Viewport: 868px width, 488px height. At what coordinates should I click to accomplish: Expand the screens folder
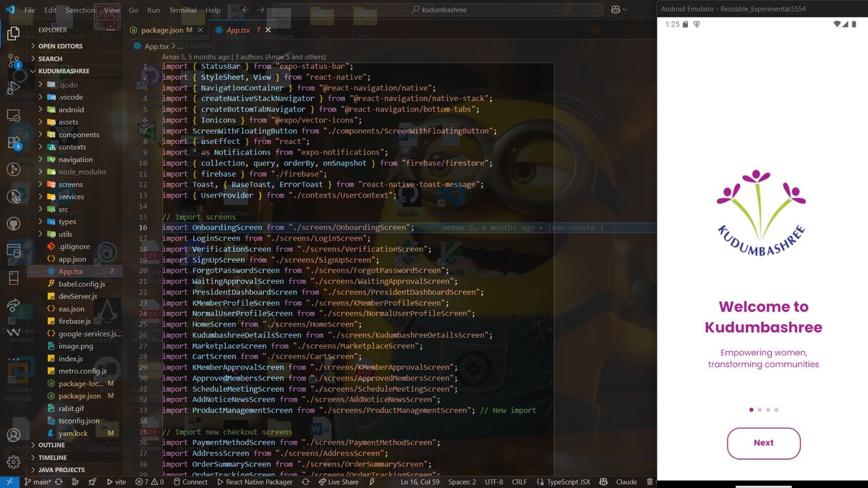[71, 185]
